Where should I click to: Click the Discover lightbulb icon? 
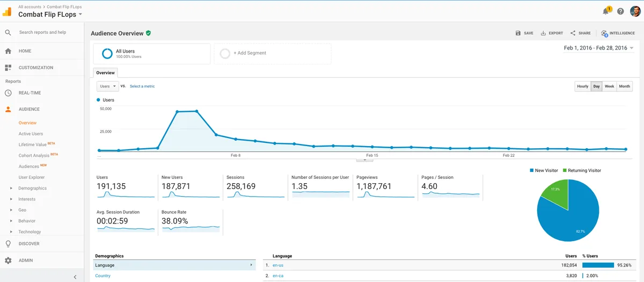click(8, 243)
